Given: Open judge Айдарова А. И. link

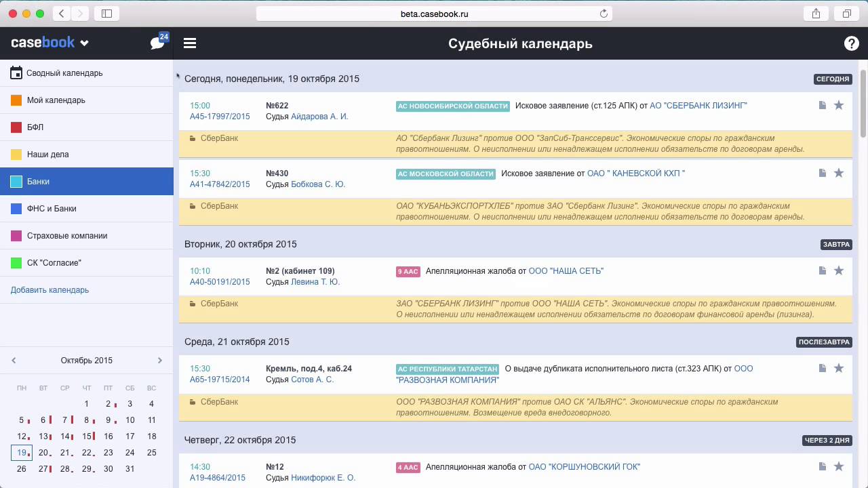Looking at the screenshot, I should point(319,117).
